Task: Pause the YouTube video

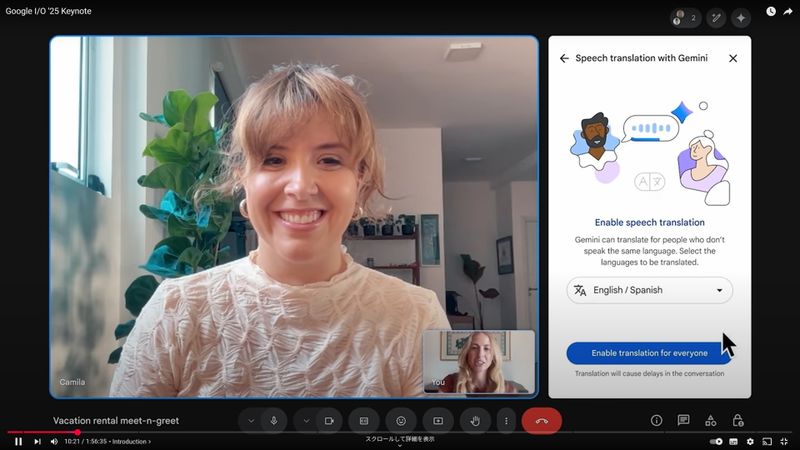Action: tap(18, 441)
